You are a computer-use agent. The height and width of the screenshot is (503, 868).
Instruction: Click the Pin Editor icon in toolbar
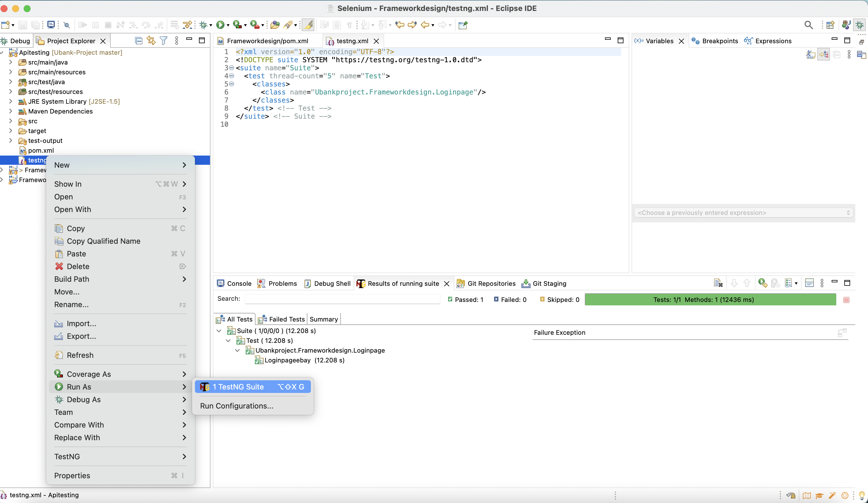coord(463,25)
